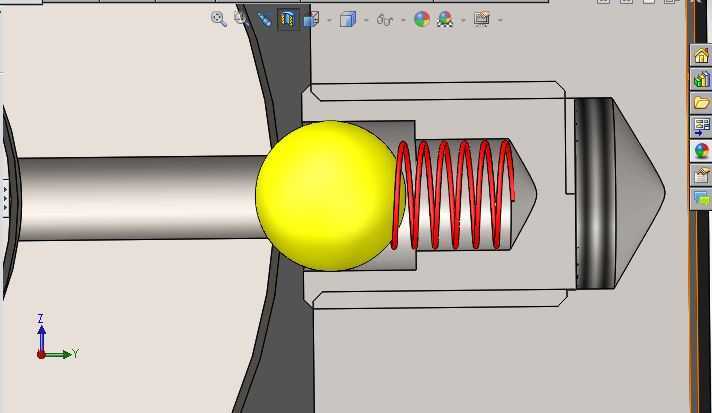Select the red spring in the model

453,195
